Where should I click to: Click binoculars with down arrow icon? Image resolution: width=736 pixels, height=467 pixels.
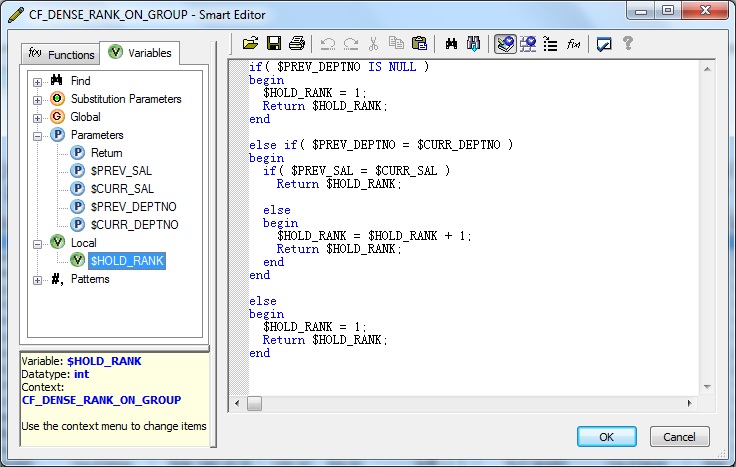pyautogui.click(x=474, y=44)
